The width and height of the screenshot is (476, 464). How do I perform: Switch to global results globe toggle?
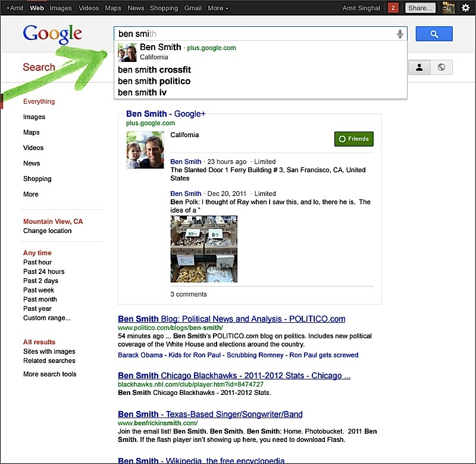[441, 67]
